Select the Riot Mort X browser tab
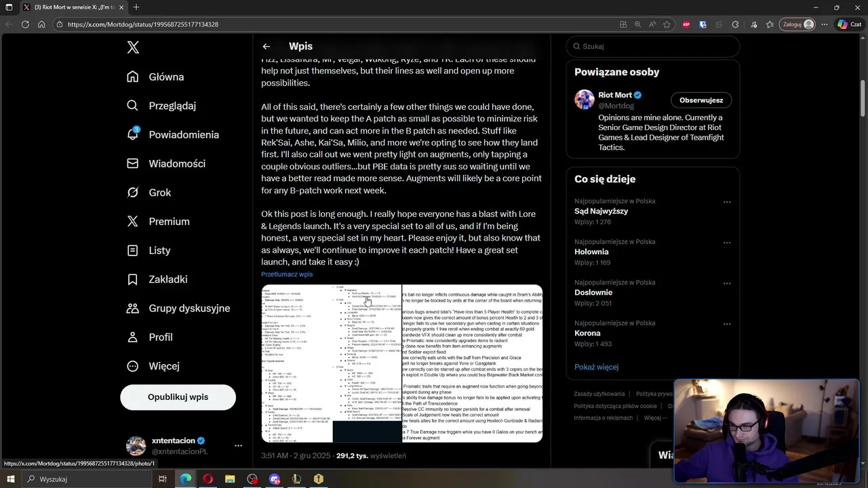868x488 pixels. pyautogui.click(x=73, y=7)
